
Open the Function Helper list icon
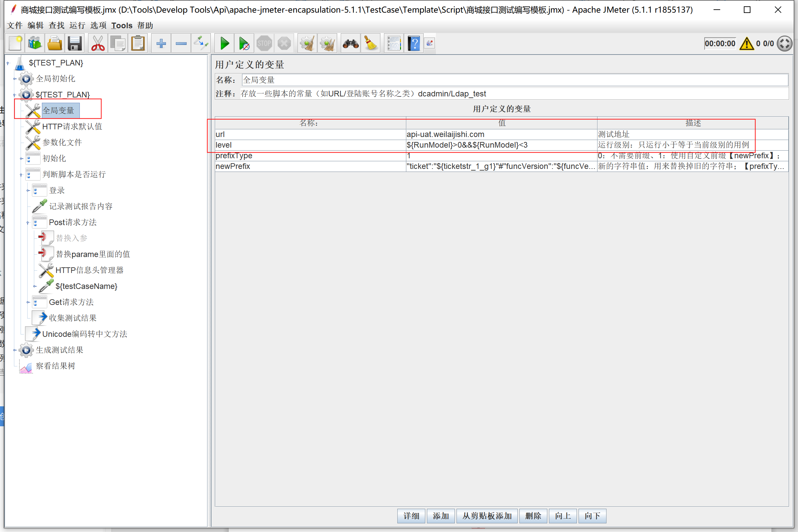394,44
